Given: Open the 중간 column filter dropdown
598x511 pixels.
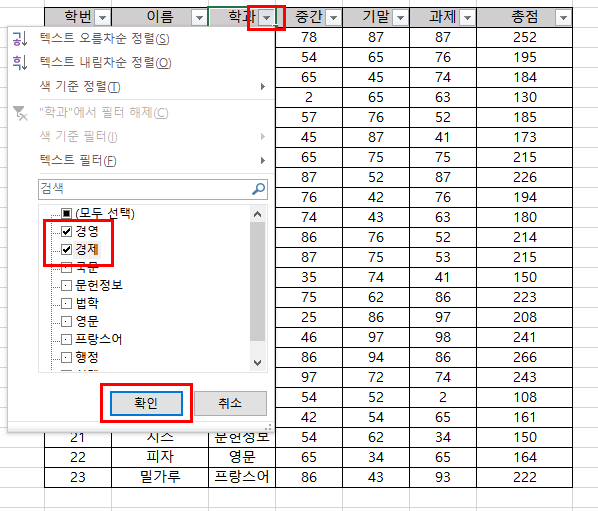Looking at the screenshot, I should coord(333,18).
